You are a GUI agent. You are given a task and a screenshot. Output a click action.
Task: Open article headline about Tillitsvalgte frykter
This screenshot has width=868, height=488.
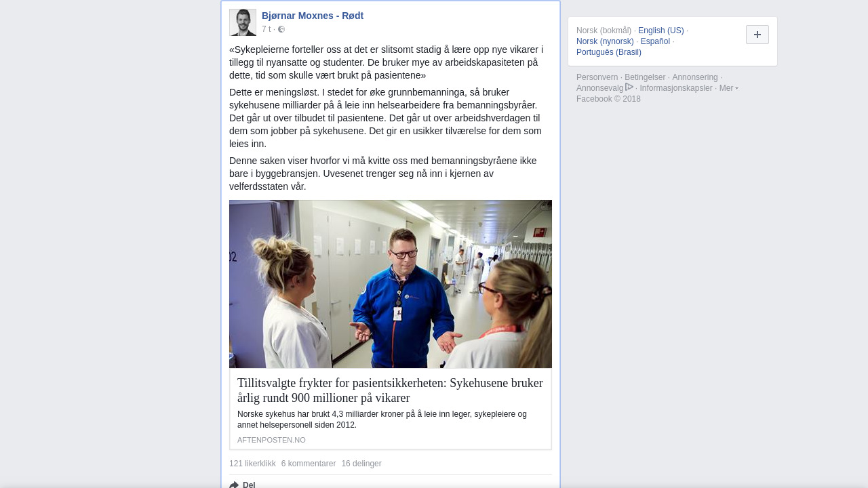pos(390,390)
